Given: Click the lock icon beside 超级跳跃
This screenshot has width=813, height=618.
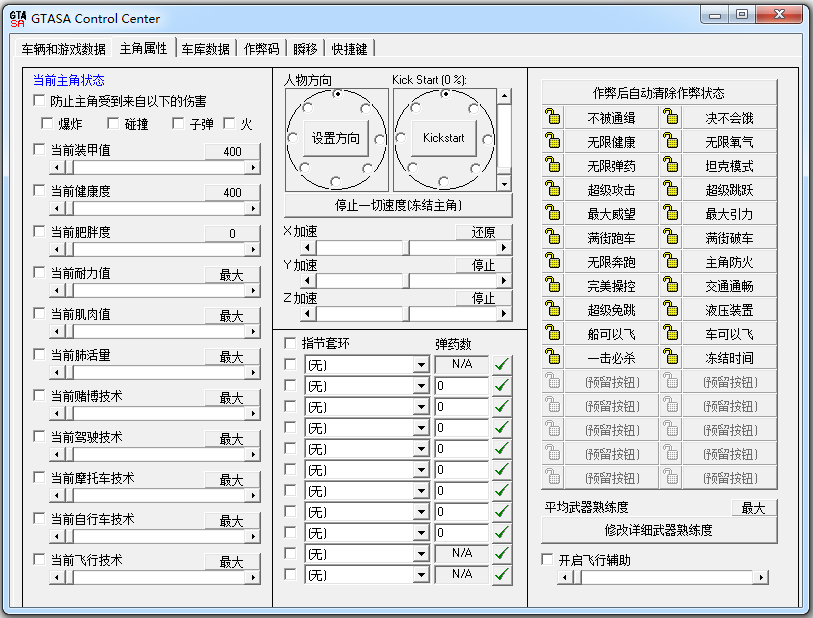Looking at the screenshot, I should pyautogui.click(x=670, y=190).
